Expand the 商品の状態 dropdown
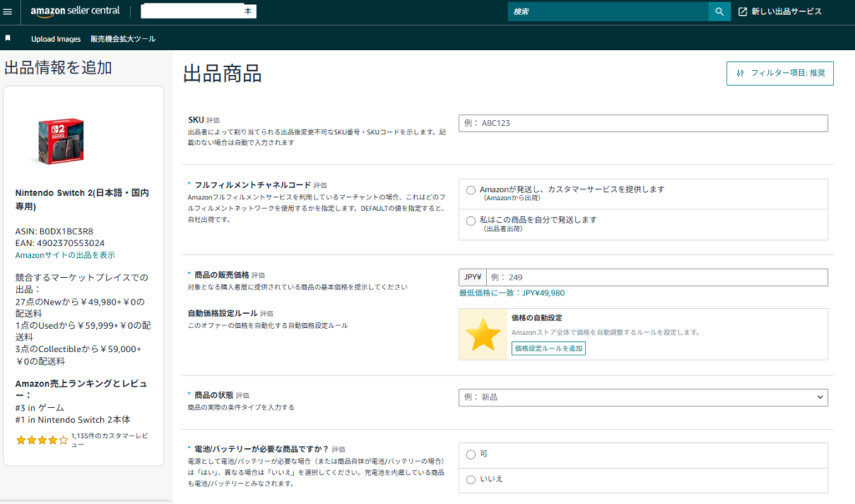This screenshot has width=855, height=504. (x=643, y=397)
